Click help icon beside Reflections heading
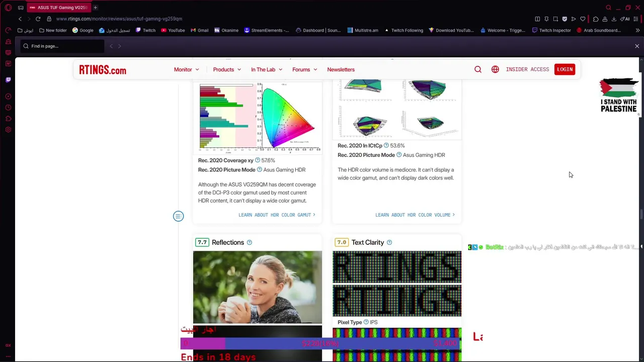This screenshot has height=362, width=644. (249, 242)
